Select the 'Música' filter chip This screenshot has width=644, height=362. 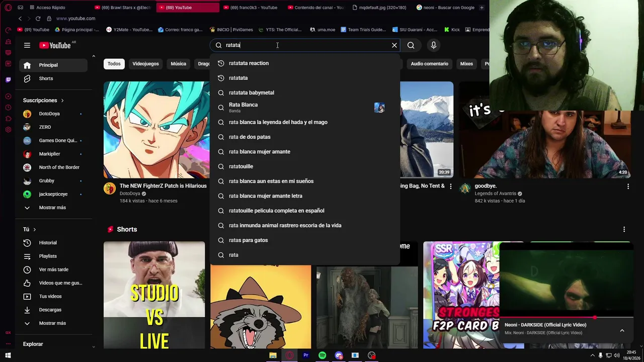tap(178, 64)
